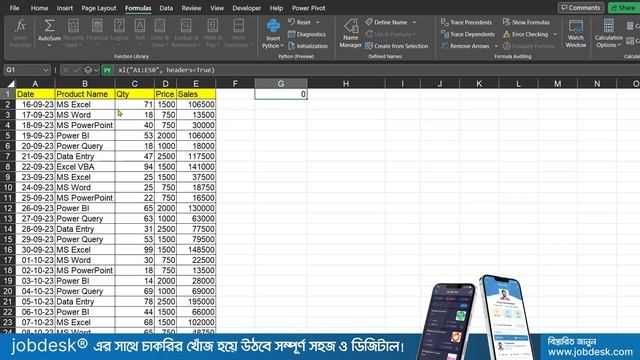Screen dimensions: 640x360
Task: Click Create from Selection
Action: pyautogui.click(x=397, y=46)
